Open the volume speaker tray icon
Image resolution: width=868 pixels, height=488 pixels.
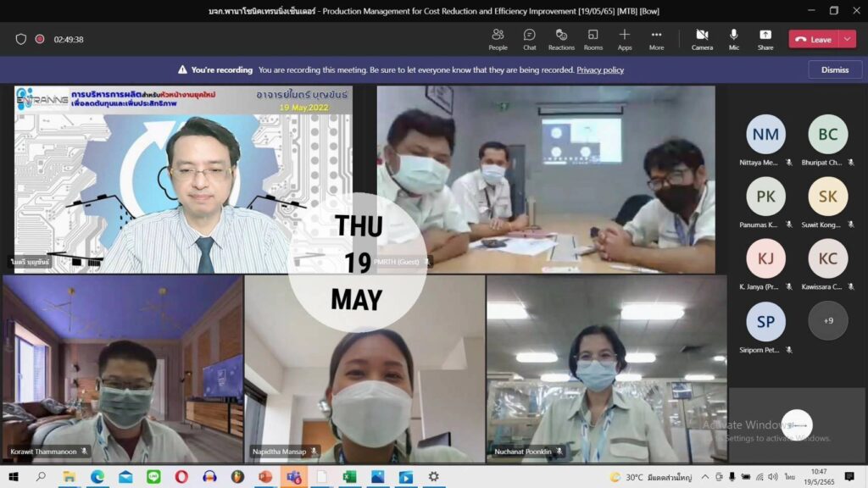click(773, 477)
